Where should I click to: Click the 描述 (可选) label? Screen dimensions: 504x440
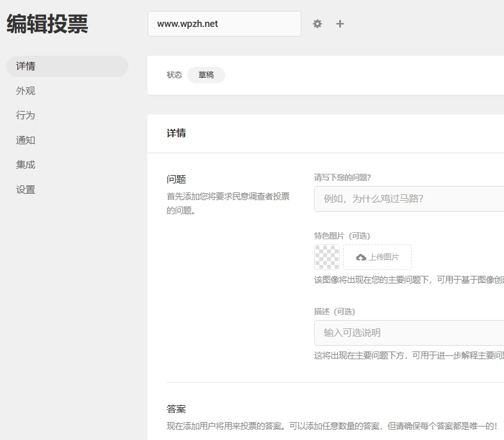pos(334,312)
